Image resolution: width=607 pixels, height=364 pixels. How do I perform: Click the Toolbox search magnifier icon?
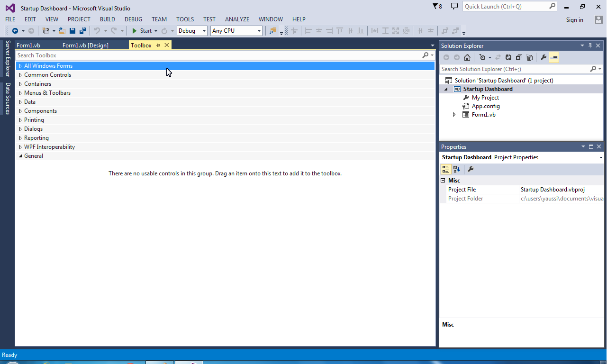[426, 55]
